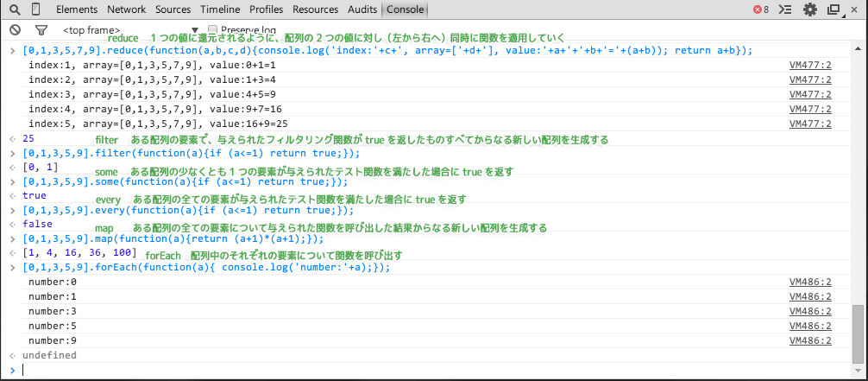
Task: Open the console filter funnel
Action: point(41,30)
